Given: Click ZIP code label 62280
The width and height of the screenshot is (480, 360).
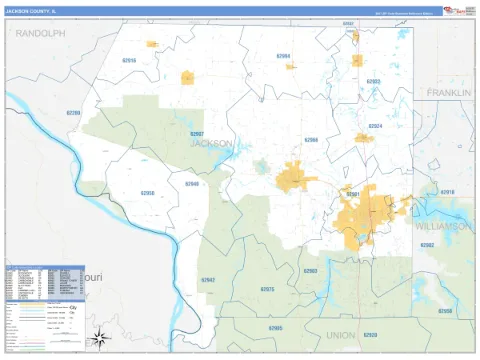Looking at the screenshot, I should pos(73,113).
